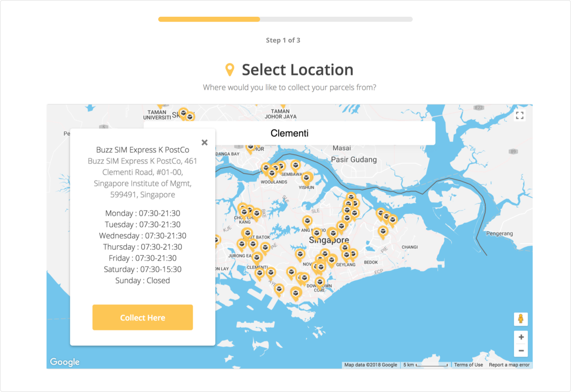Screen dimensions: 571x392
Task: Click the Street View pegman icon
Action: (x=521, y=319)
